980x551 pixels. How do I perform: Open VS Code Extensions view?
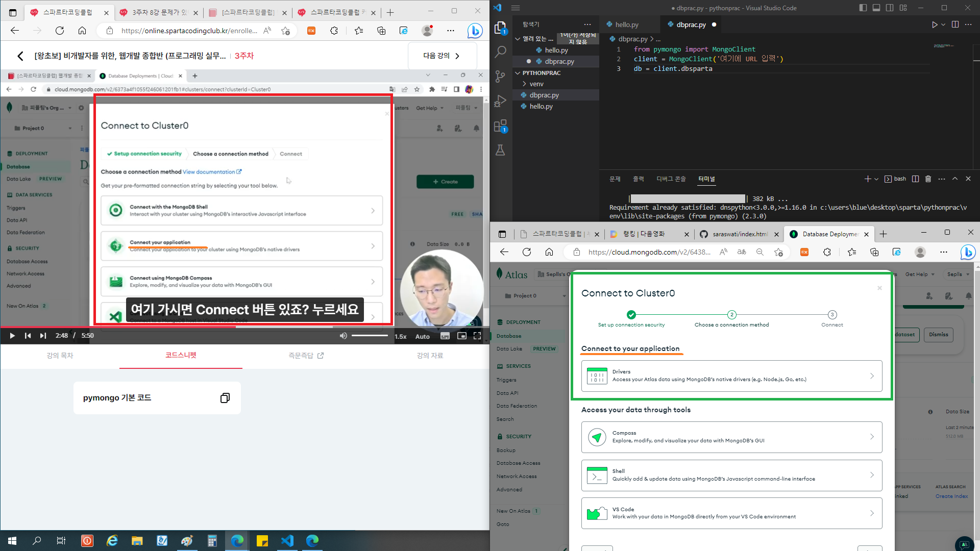[500, 126]
